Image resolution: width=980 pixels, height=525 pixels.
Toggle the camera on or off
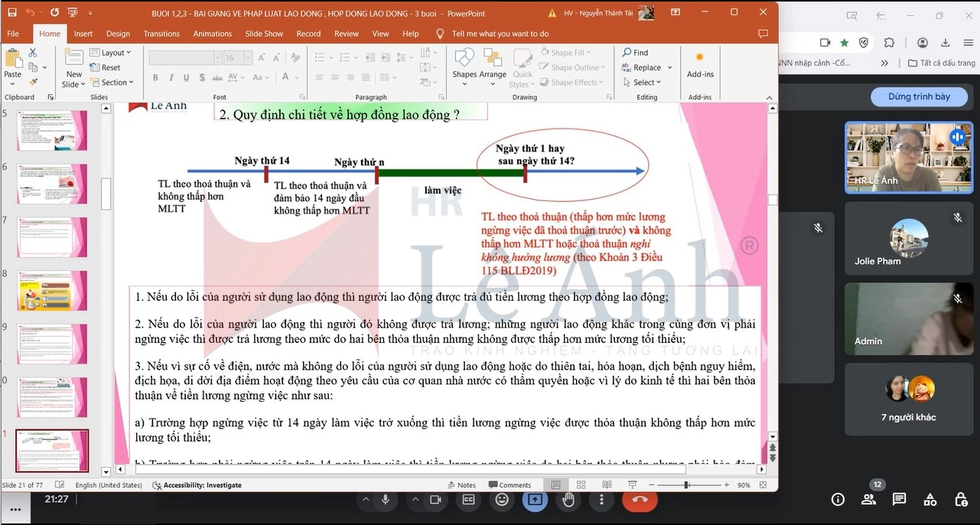[435, 500]
